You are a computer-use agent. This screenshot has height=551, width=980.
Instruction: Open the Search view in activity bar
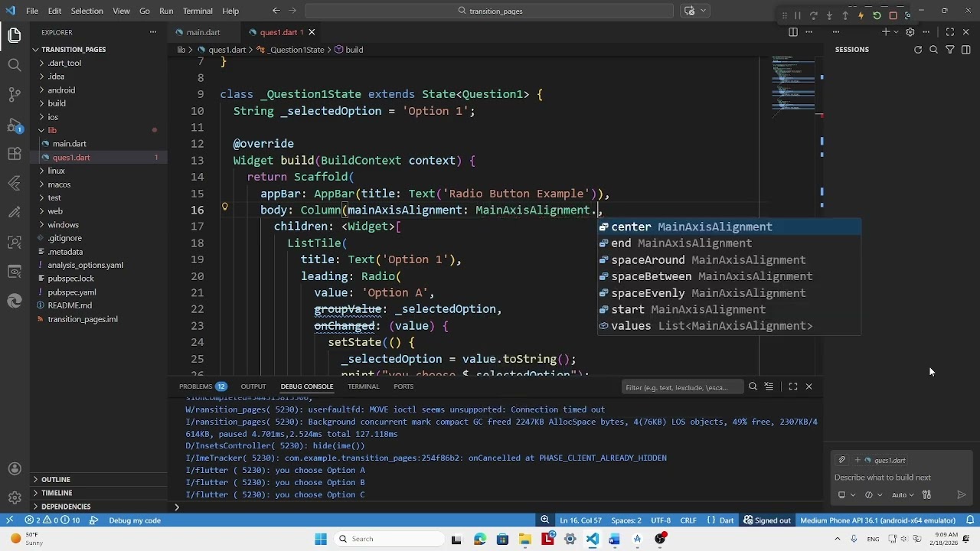(15, 65)
